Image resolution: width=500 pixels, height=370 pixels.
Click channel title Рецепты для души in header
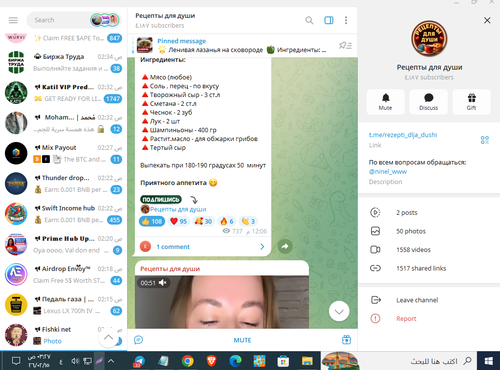pyautogui.click(x=165, y=16)
